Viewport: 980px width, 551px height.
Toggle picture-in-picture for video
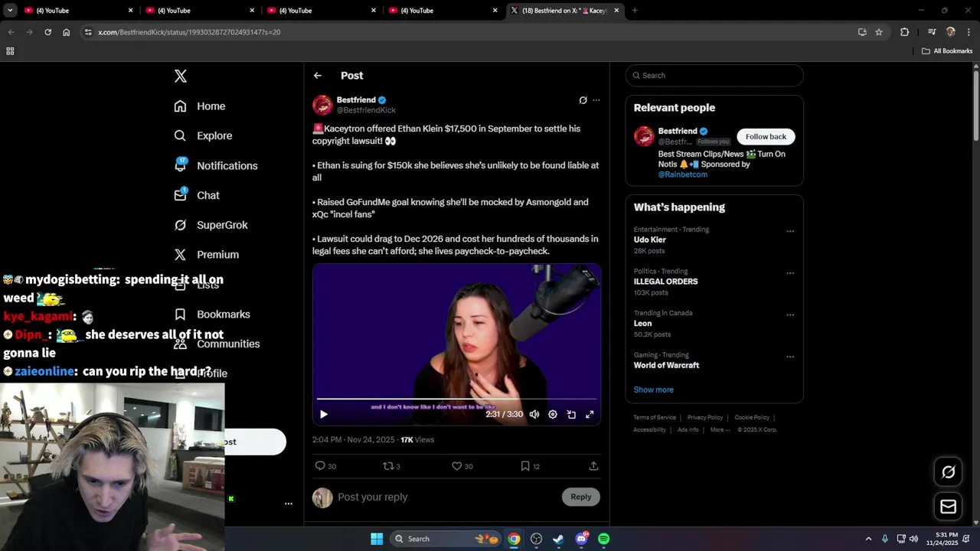(571, 414)
